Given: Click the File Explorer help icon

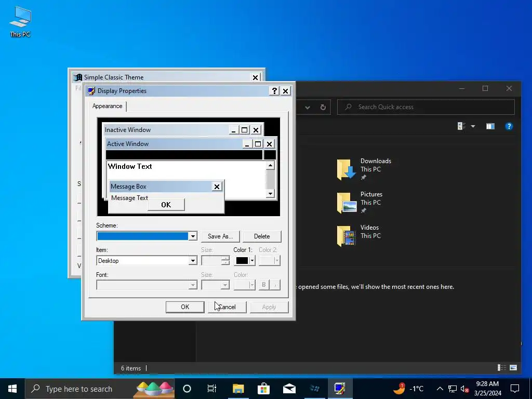Looking at the screenshot, I should 509,127.
